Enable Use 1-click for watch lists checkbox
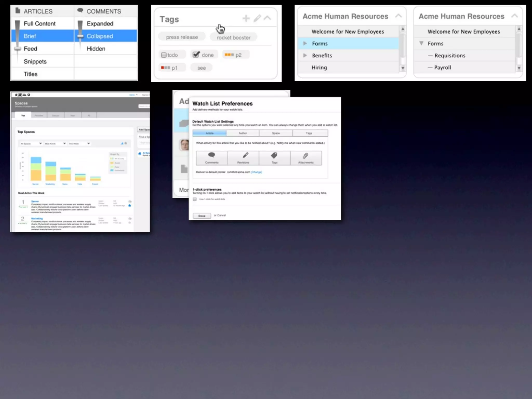 [195, 199]
